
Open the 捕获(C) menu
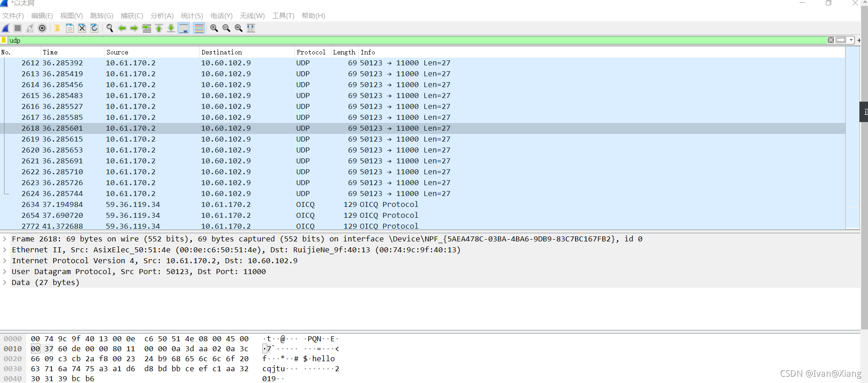coord(132,16)
